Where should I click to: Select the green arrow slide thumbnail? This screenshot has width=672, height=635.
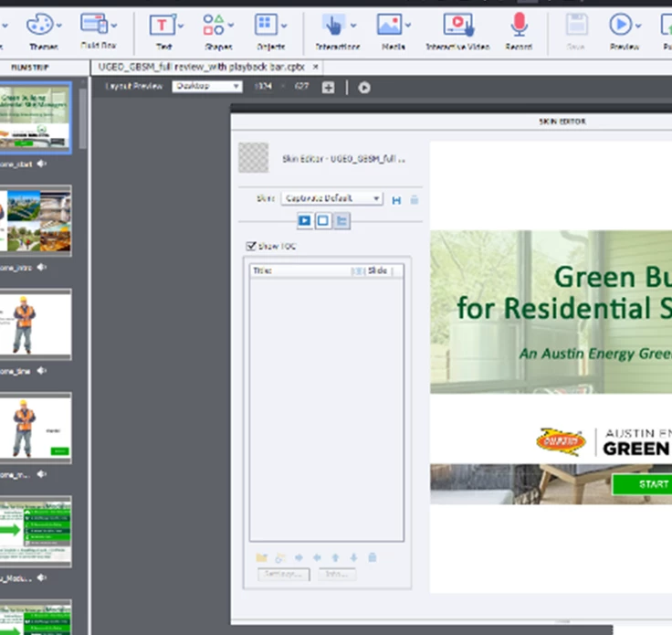click(x=35, y=532)
